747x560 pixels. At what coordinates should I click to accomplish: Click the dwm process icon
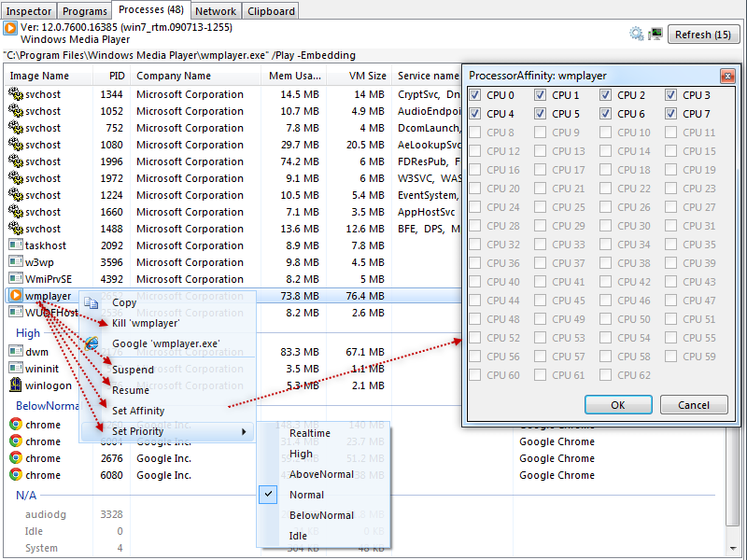(16, 352)
